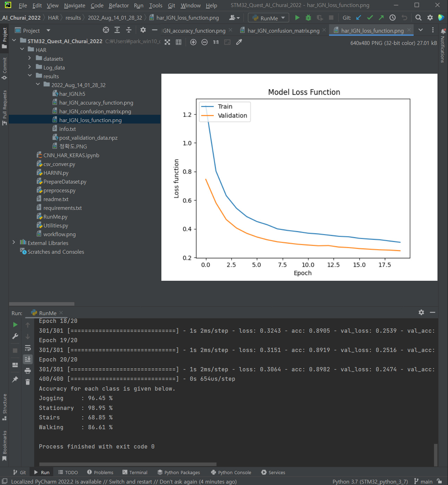This screenshot has width=448, height=485.
Task: Click the Debug bug icon
Action: pyautogui.click(x=308, y=18)
